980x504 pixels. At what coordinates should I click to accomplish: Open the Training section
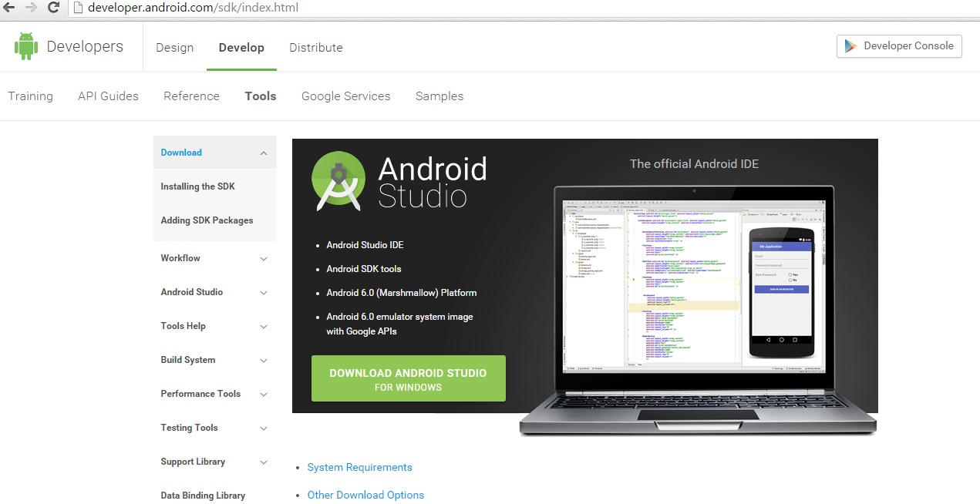point(31,96)
